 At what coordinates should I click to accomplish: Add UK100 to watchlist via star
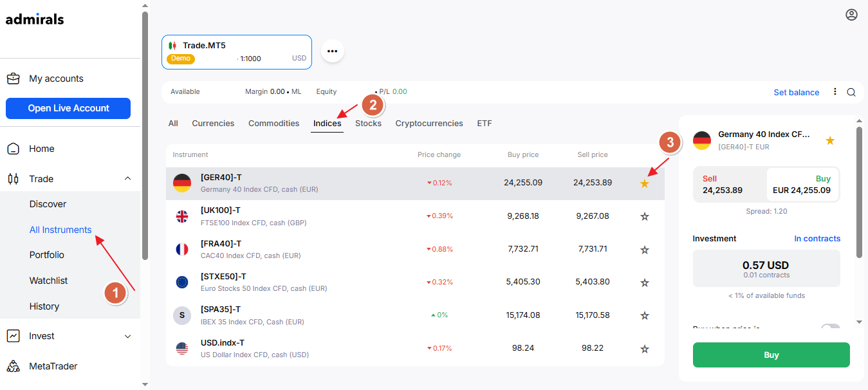tap(645, 216)
